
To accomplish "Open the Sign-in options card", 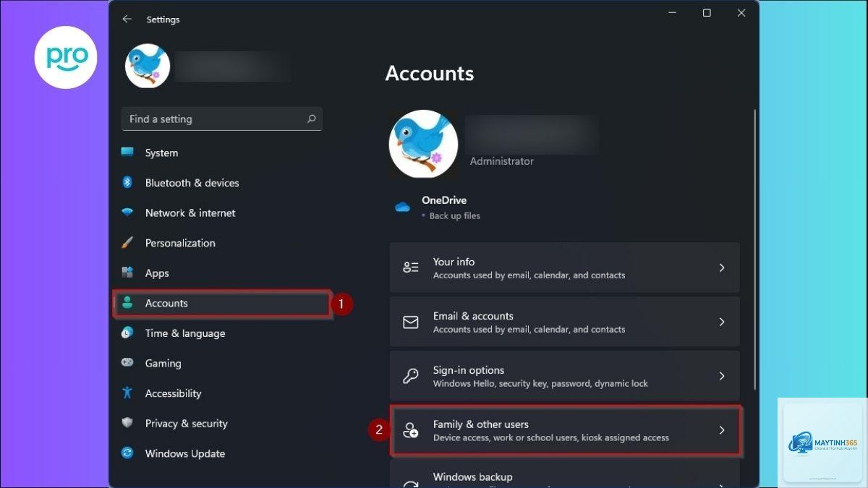I will [565, 376].
